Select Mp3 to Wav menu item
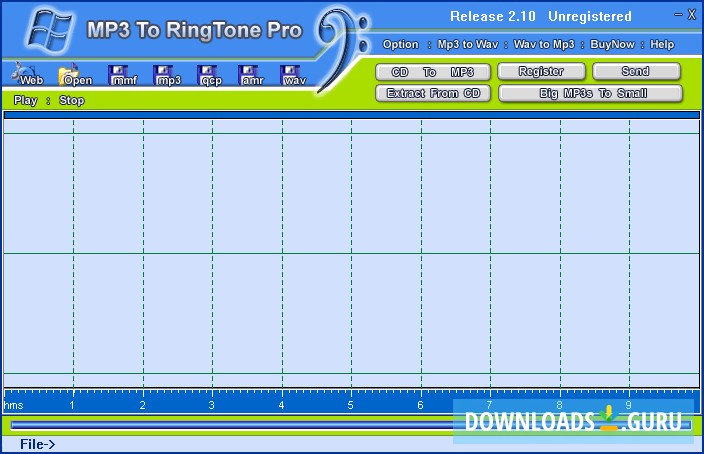 pyautogui.click(x=468, y=44)
